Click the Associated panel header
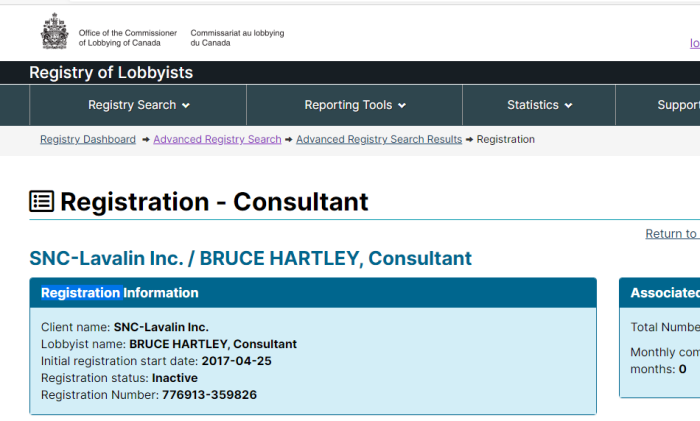This screenshot has width=700, height=421. click(660, 293)
